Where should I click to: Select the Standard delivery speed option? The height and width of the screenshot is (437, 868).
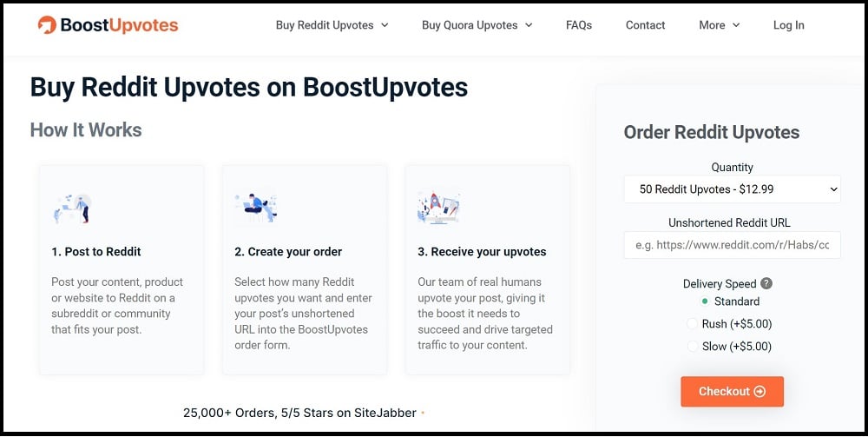[x=704, y=301]
